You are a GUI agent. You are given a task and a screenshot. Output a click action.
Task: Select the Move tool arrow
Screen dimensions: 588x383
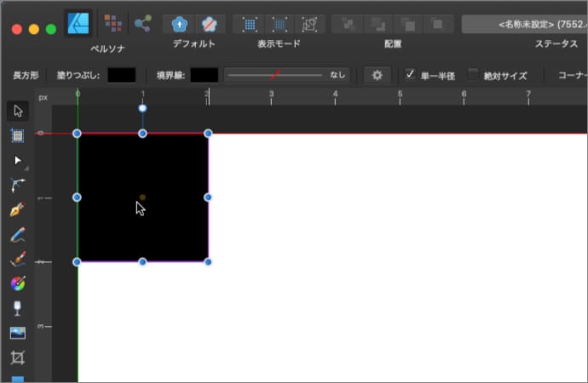(18, 111)
